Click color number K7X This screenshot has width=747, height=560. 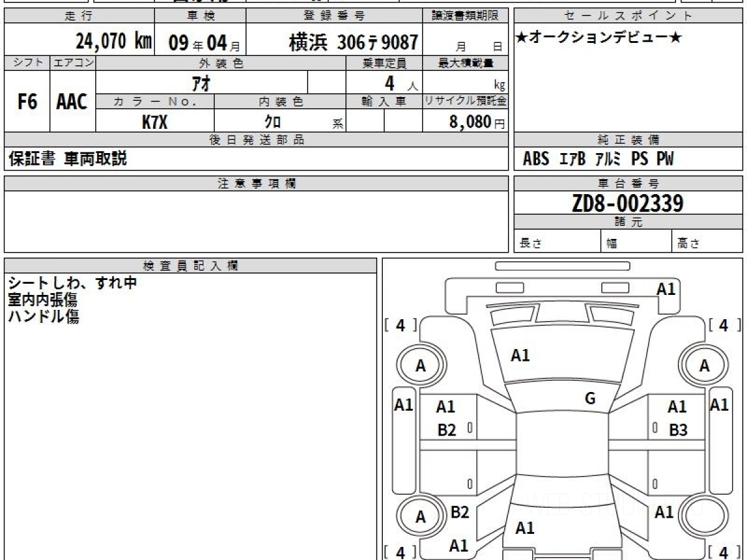[x=154, y=122]
